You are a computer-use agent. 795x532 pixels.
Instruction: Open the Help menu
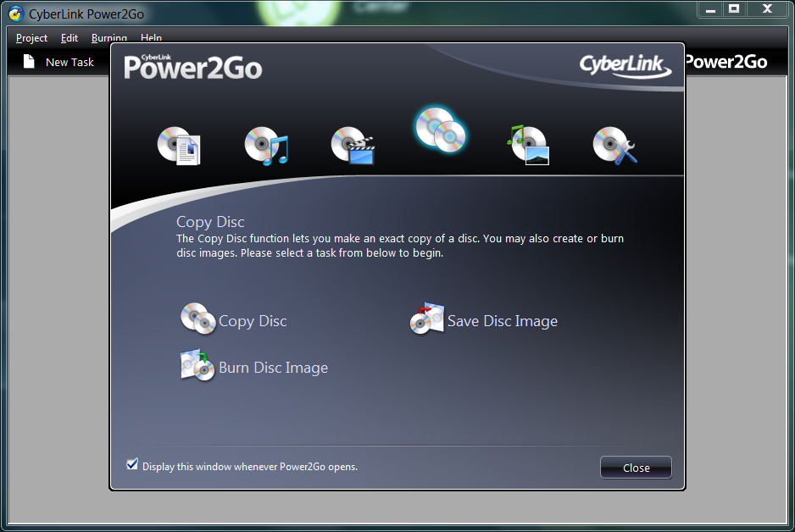tap(151, 38)
